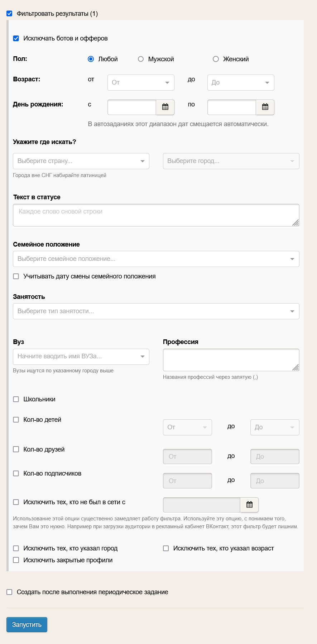Image resolution: width=317 pixels, height=644 pixels.
Task: Open the birthday start date calendar icon
Action: pyautogui.click(x=165, y=107)
